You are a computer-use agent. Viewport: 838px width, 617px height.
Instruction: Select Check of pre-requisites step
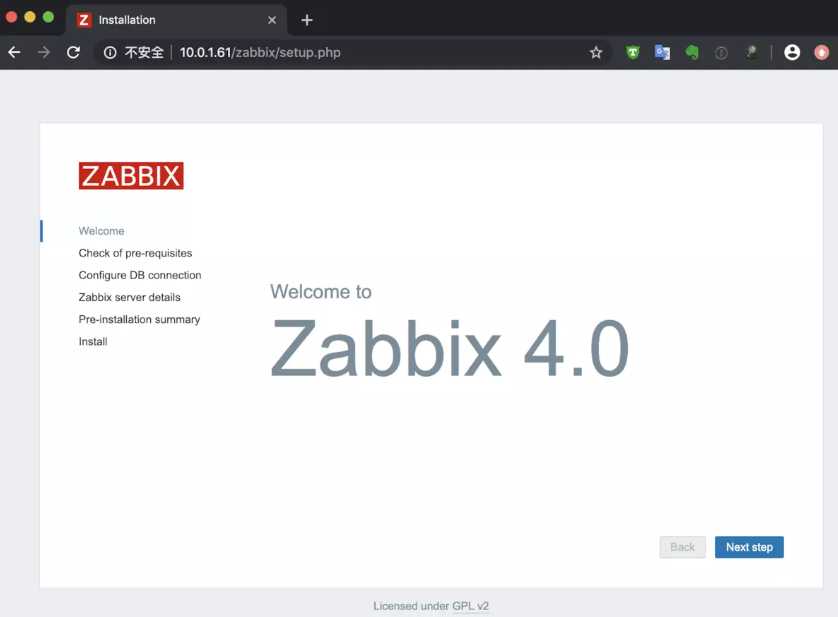135,253
